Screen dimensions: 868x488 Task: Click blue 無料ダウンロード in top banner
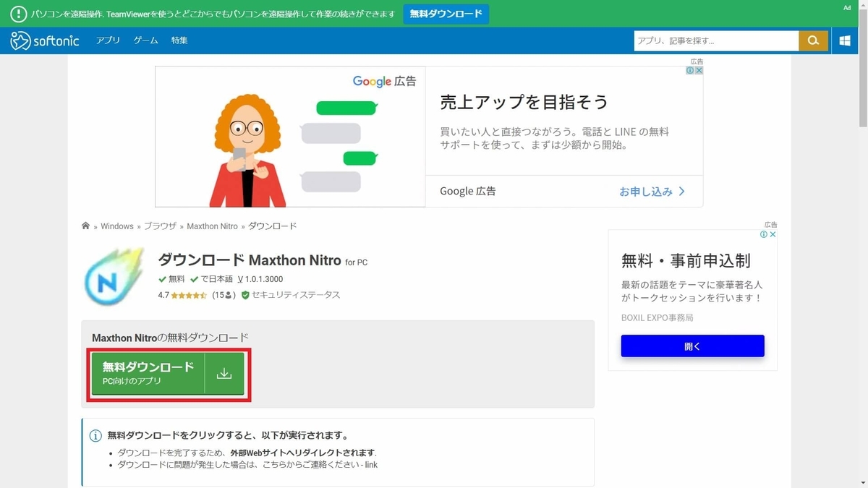pyautogui.click(x=446, y=14)
